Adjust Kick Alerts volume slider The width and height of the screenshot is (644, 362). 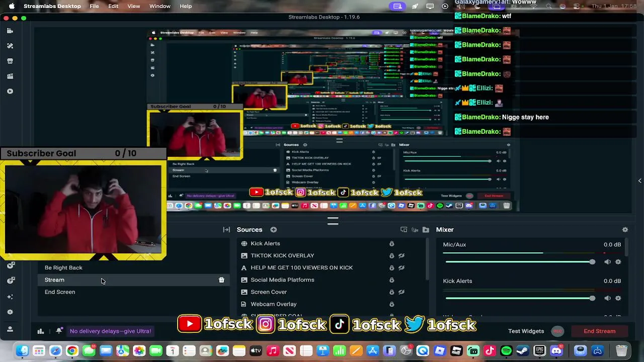[x=520, y=298]
